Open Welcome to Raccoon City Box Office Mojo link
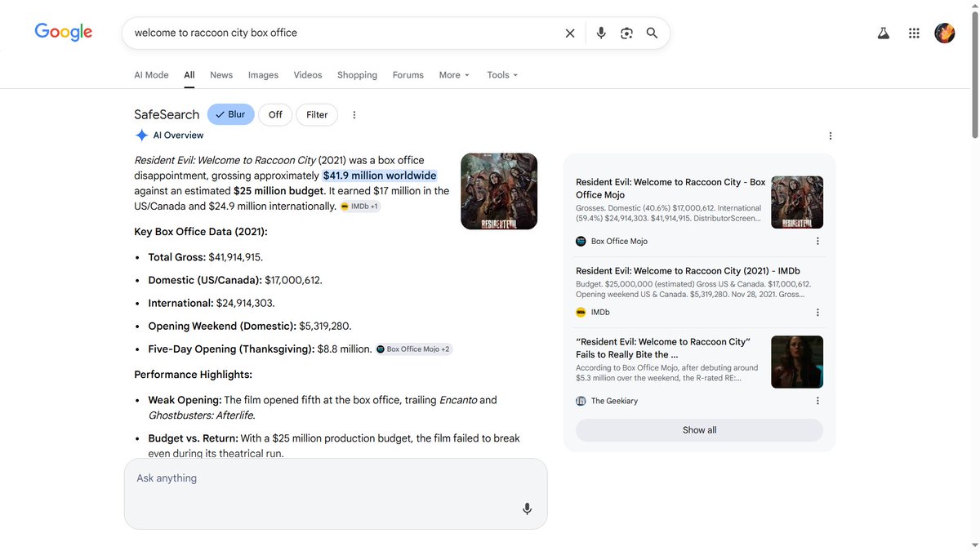 [670, 189]
